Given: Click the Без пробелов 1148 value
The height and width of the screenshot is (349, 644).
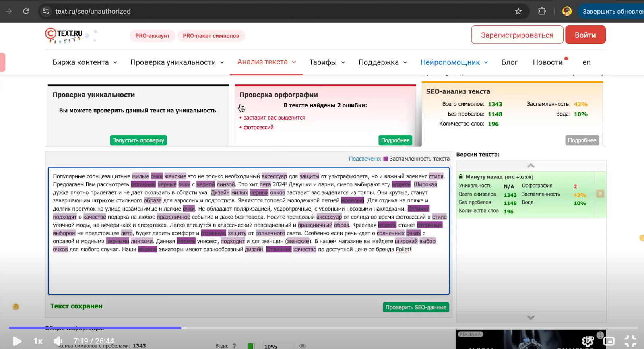Looking at the screenshot, I should (x=495, y=114).
